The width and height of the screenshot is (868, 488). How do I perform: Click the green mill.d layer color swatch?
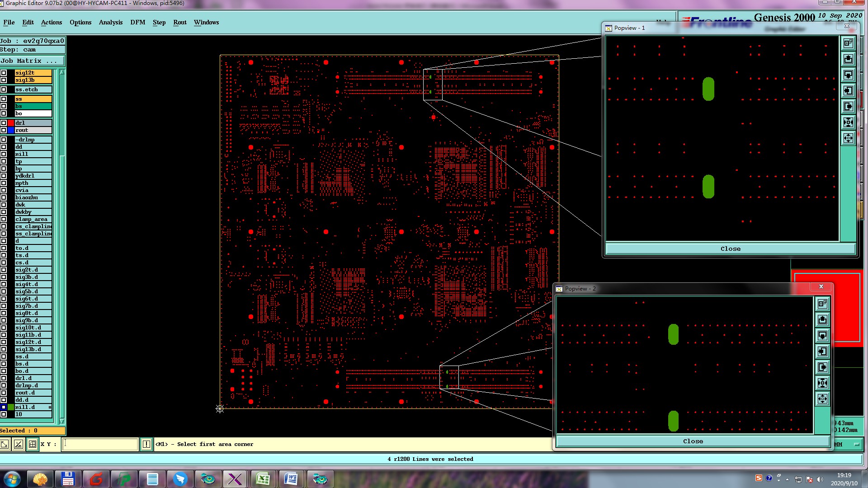pyautogui.click(x=11, y=407)
